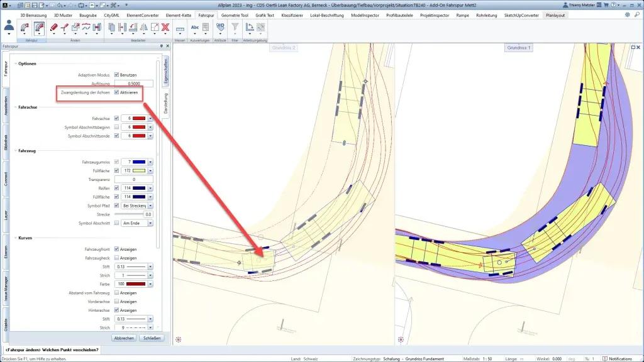Click the red X delete icon in Bearbeiten
The height and width of the screenshot is (362, 644).
[165, 27]
